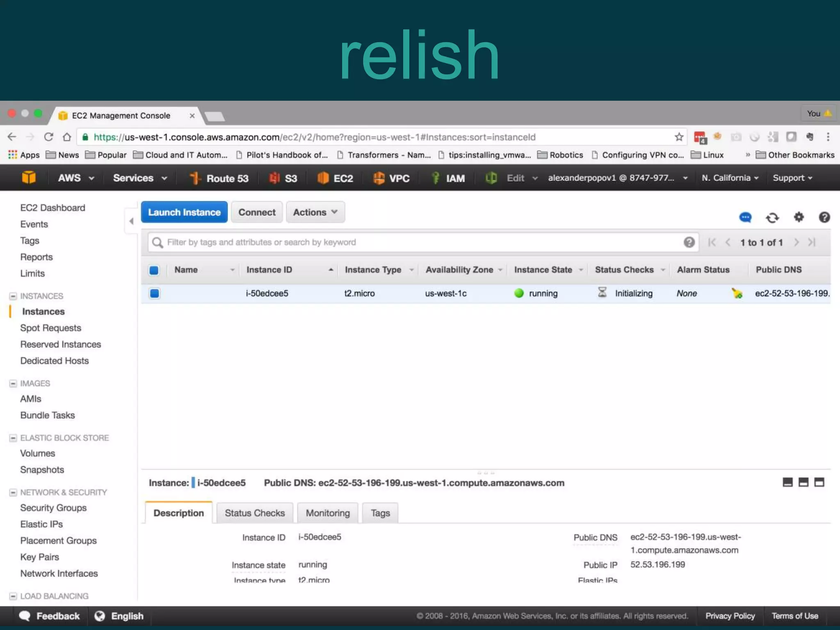Click the English language selector
Viewport: 840px width, 630px height.
(x=119, y=616)
